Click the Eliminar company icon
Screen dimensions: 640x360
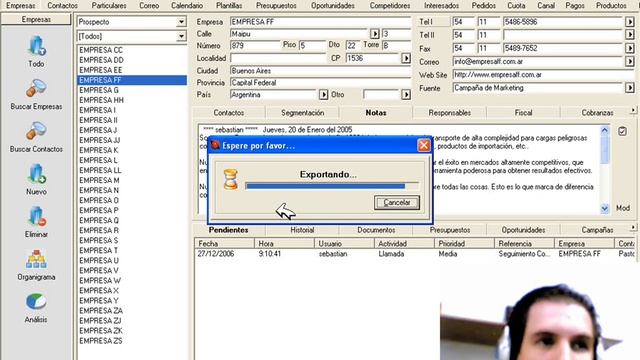pos(36,216)
